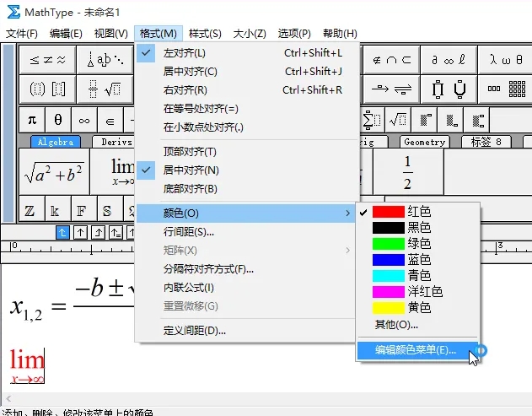Select the center tab stop button

pos(80,233)
